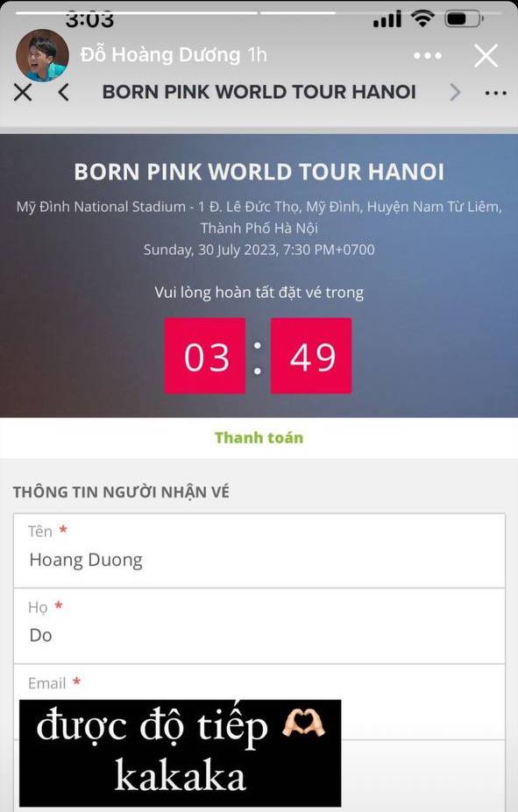The height and width of the screenshot is (812, 518).
Task: Open the story options ellipsis menu
Action: (427, 55)
